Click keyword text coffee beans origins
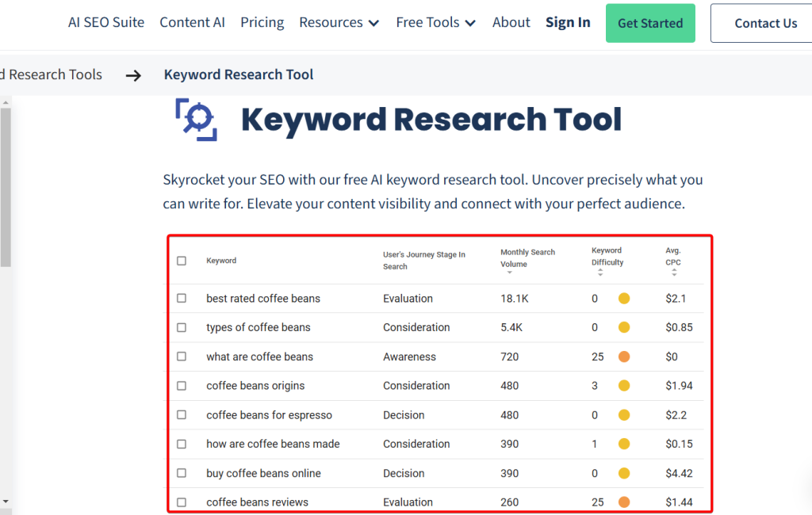 (x=255, y=386)
